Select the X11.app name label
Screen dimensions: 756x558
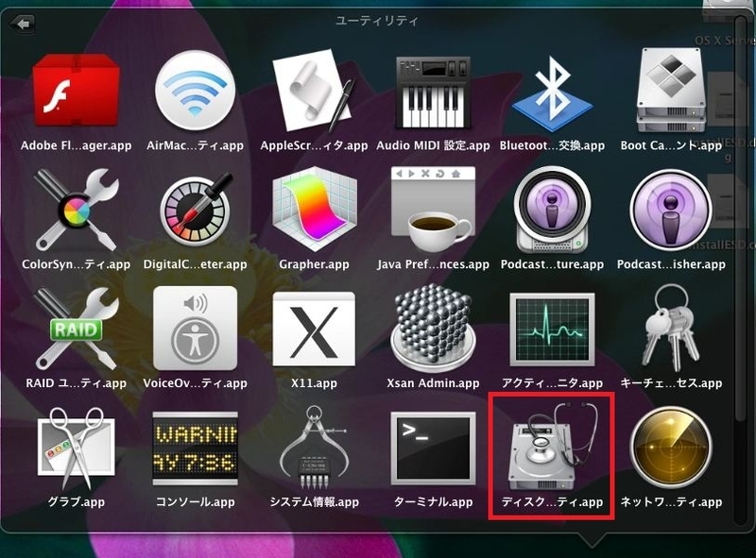314,383
